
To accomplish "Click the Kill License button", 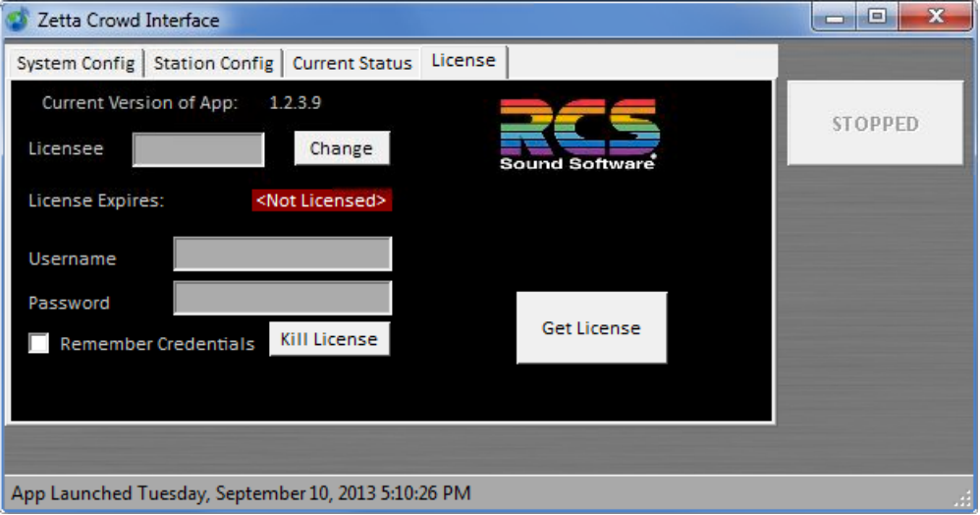I will point(329,339).
